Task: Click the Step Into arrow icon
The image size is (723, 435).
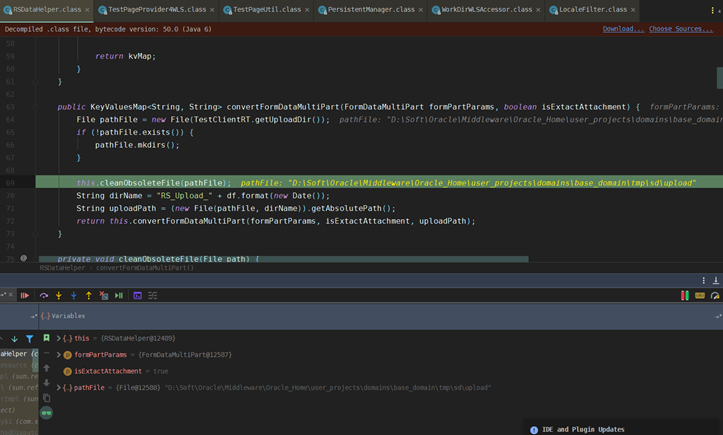Action: pos(59,296)
